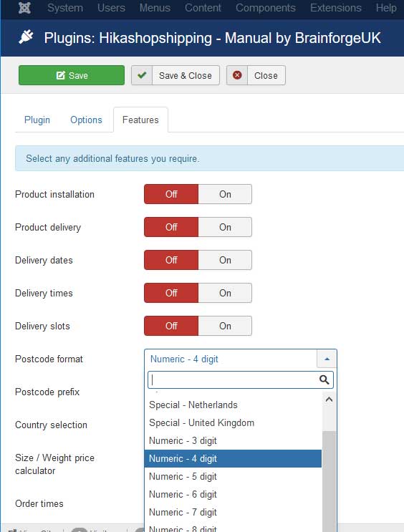Screen dimensions: 404x532
Task: Click the red X Close icon
Action: pyautogui.click(x=237, y=75)
